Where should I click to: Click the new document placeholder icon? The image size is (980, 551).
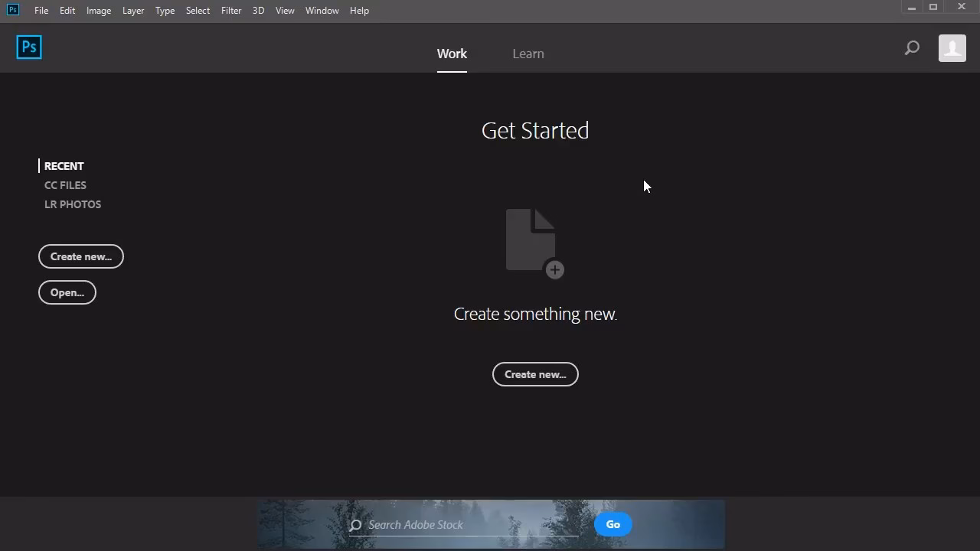(x=531, y=239)
